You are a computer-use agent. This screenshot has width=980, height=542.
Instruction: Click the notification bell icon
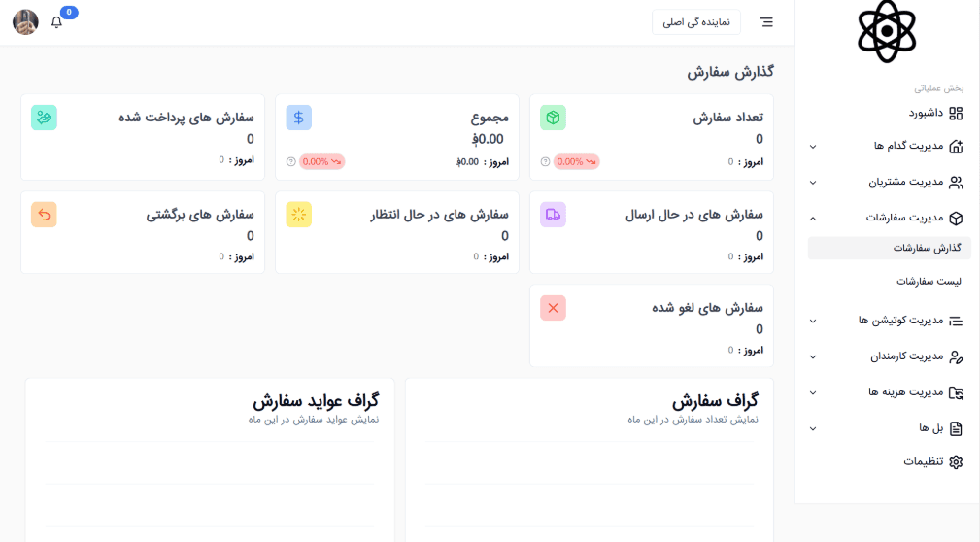click(x=56, y=22)
